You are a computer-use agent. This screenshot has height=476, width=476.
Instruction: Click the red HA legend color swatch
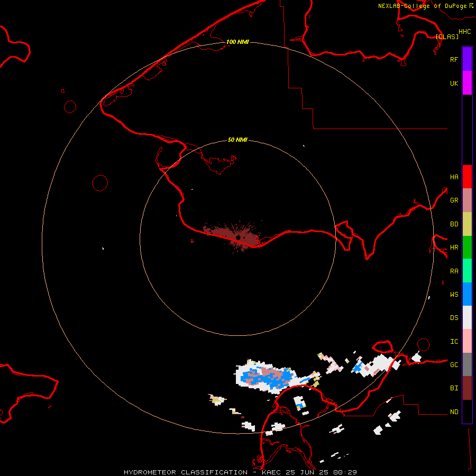[x=467, y=177]
